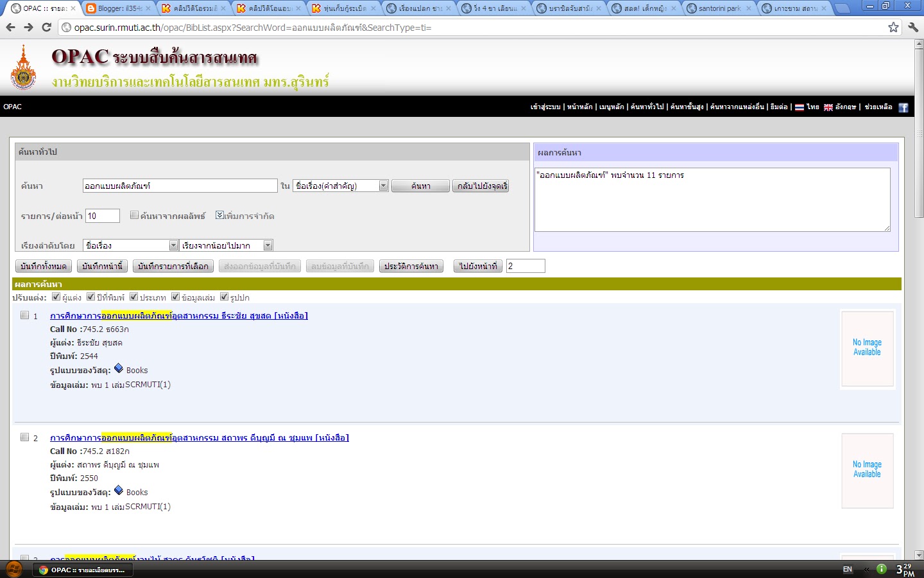Switch language via the Thai flag icon
The height and width of the screenshot is (578, 924).
click(x=799, y=107)
